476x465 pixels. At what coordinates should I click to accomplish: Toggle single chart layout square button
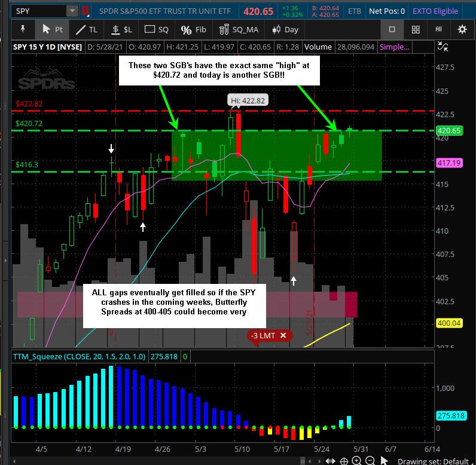(392, 29)
